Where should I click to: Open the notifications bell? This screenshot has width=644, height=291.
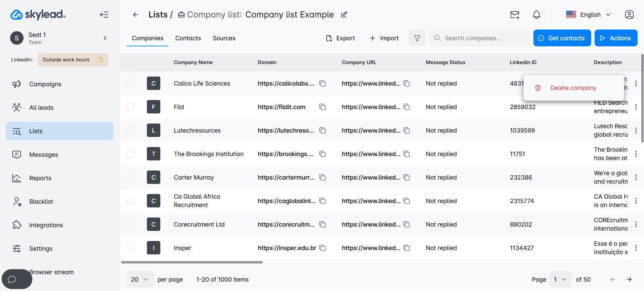pyautogui.click(x=537, y=15)
